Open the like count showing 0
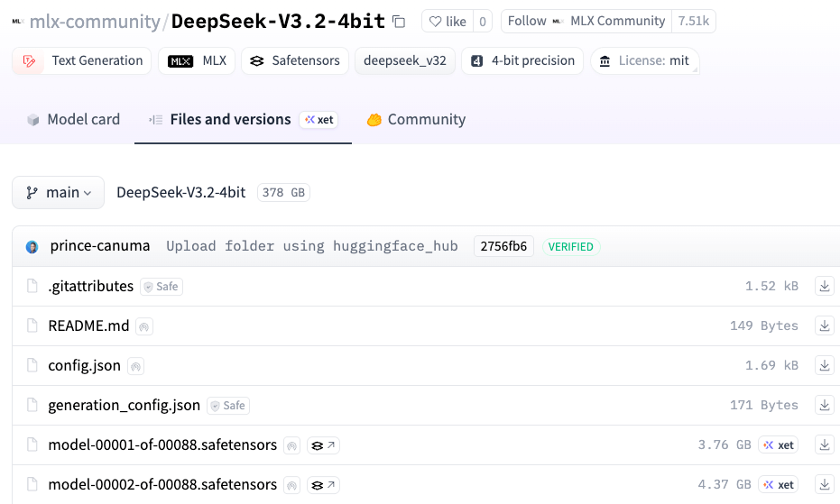 [x=483, y=22]
